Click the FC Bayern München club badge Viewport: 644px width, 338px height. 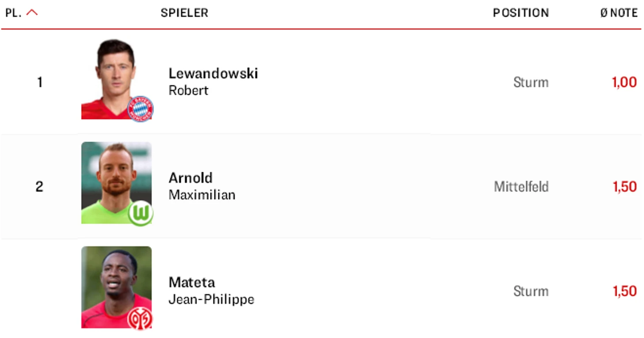(x=140, y=108)
